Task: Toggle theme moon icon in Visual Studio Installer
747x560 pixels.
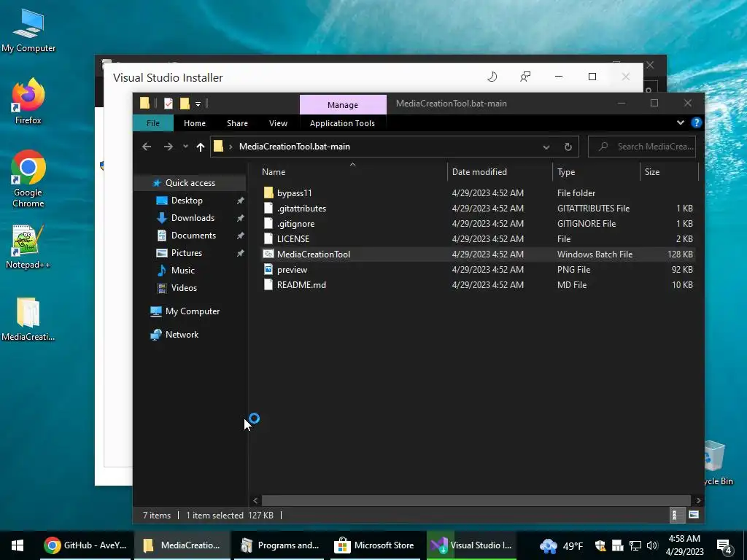Action: 492,77
